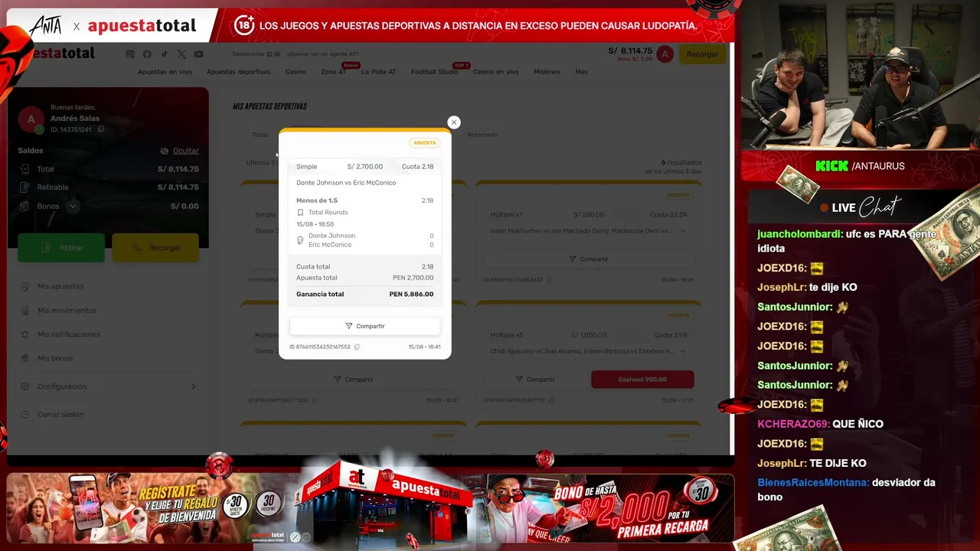The image size is (980, 551).
Task: Open the Facebook social icon
Action: (x=147, y=54)
